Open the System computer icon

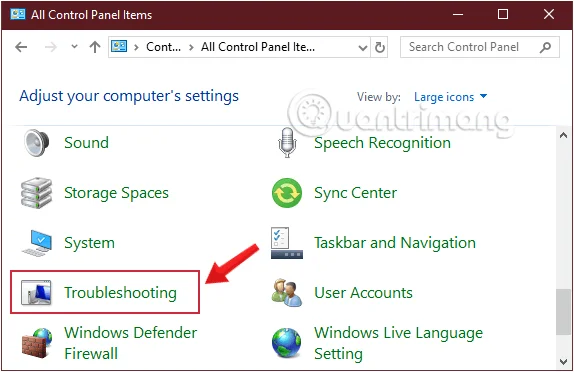(37, 243)
